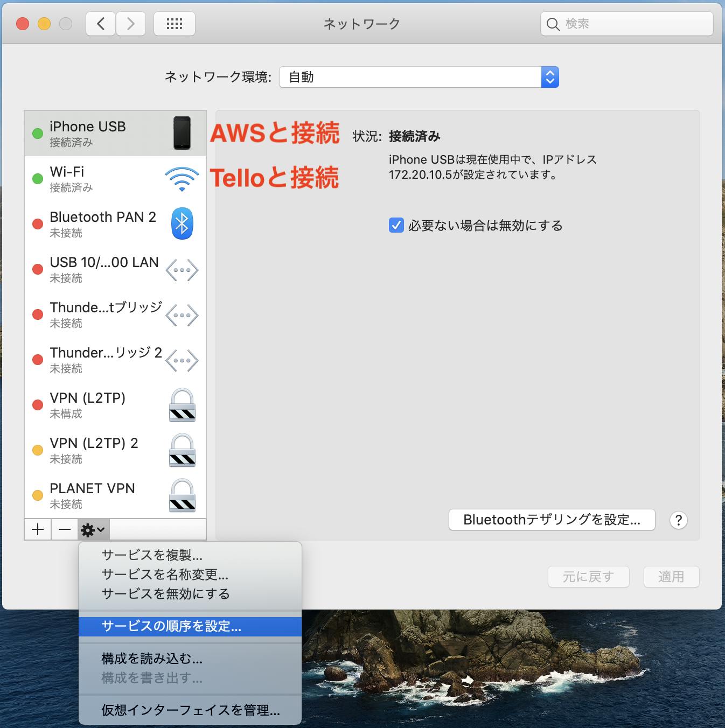Click yellow status dot of PLANET VPN
Screen dimensions: 725x728
pyautogui.click(x=38, y=495)
